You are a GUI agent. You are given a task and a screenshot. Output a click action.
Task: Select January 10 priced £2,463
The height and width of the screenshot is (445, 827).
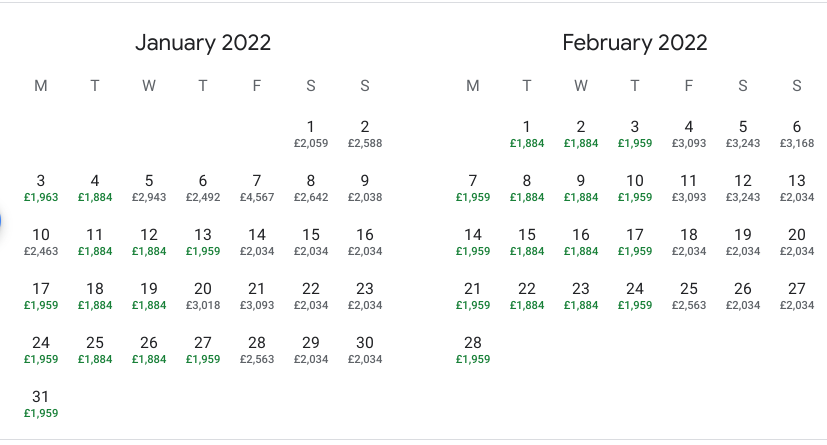tap(41, 241)
